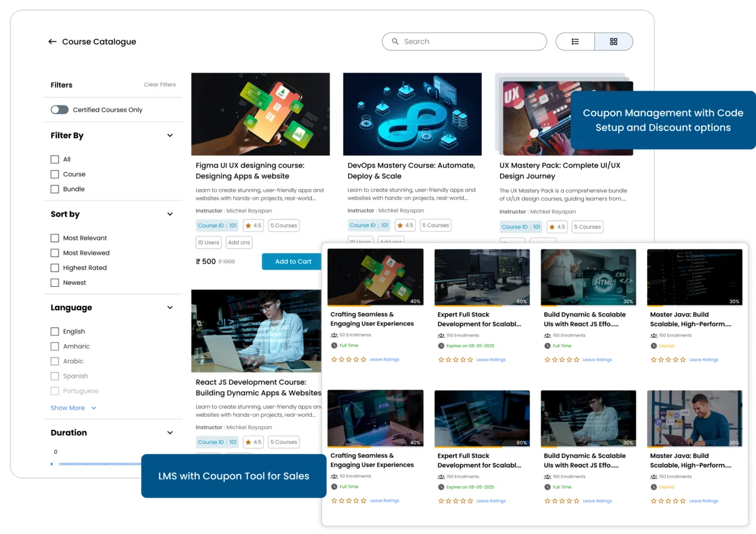Collapse the Language section chevron
The image size is (756, 534).
[169, 308]
